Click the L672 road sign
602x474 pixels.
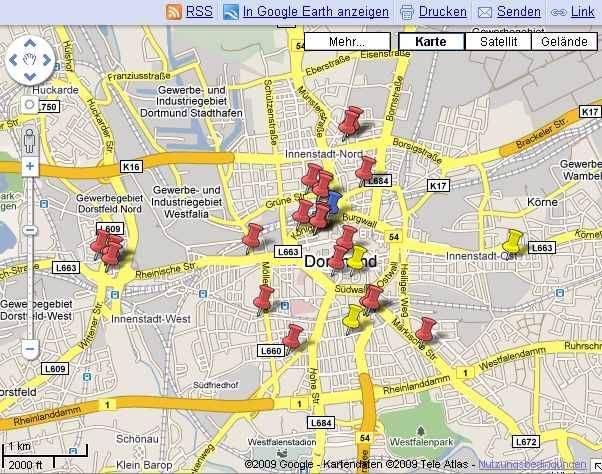point(526,442)
